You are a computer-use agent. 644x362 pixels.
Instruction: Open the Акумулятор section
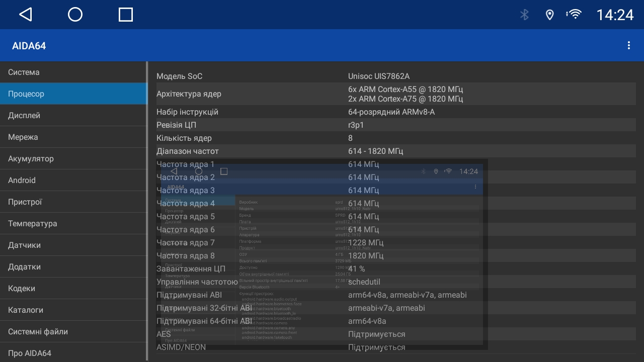[x=73, y=159]
